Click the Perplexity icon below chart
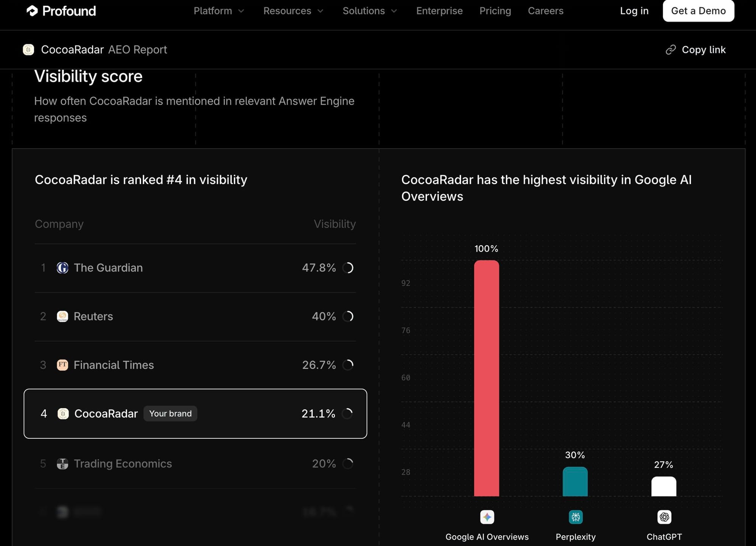This screenshot has width=756, height=546. [x=575, y=517]
